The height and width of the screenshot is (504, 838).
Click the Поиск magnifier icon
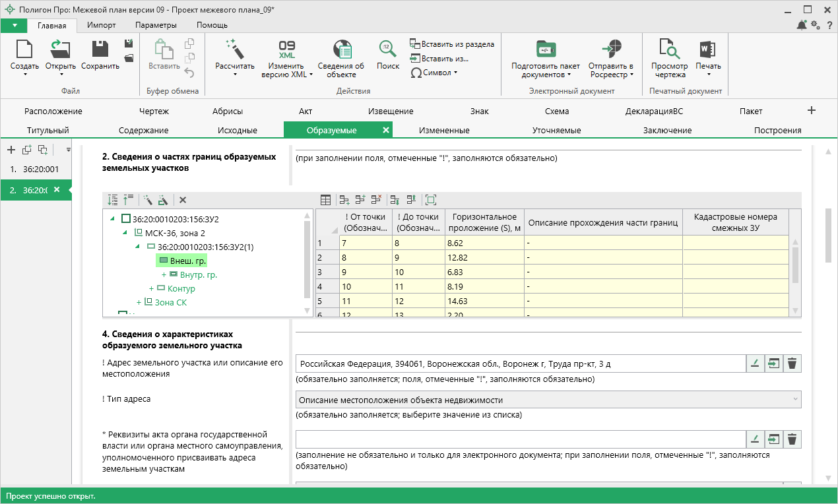387,49
